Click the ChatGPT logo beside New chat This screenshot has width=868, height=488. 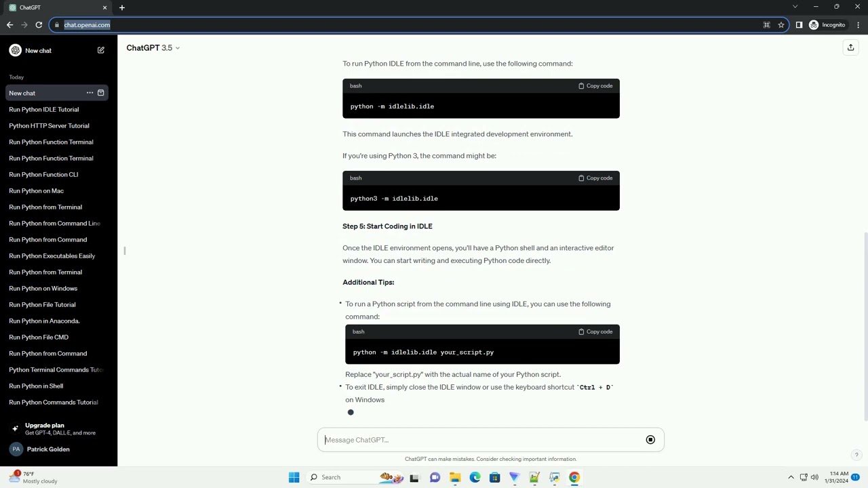click(x=15, y=50)
